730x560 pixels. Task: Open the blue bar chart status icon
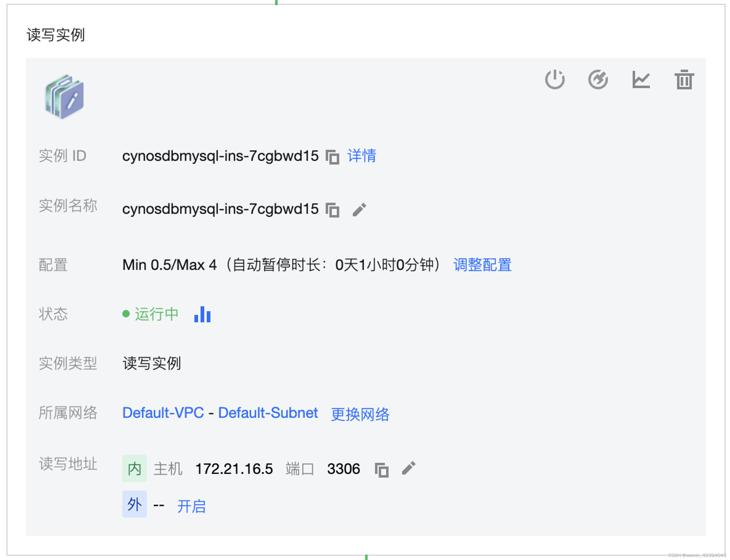(203, 314)
